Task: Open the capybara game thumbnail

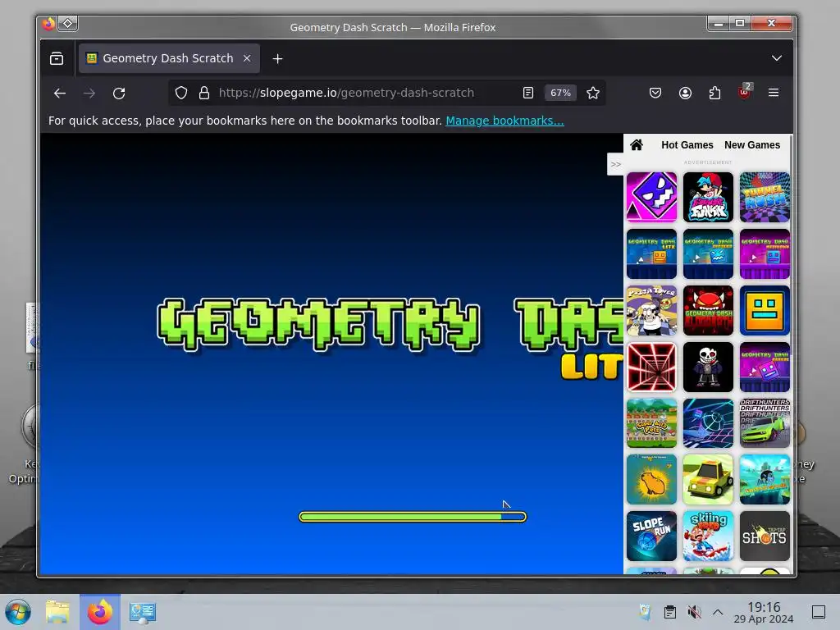Action: click(651, 479)
